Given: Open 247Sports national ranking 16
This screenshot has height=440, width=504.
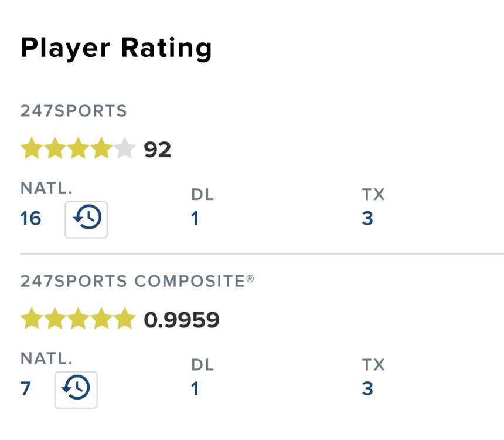Looking at the screenshot, I should pos(30,219).
